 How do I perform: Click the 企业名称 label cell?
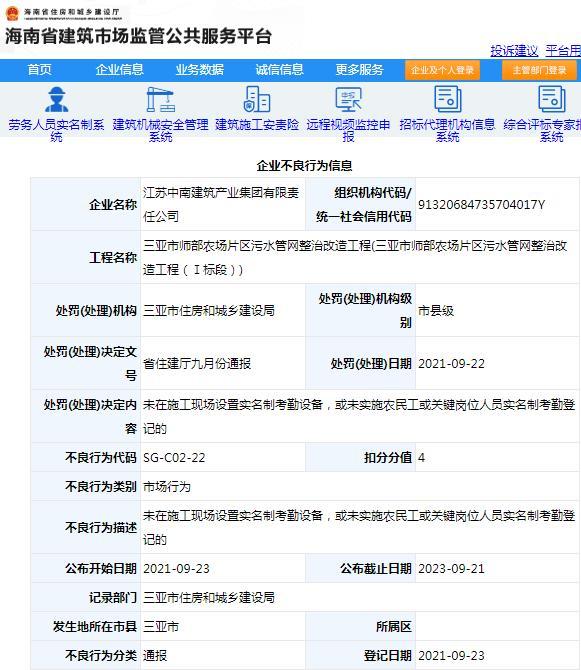(x=86, y=205)
